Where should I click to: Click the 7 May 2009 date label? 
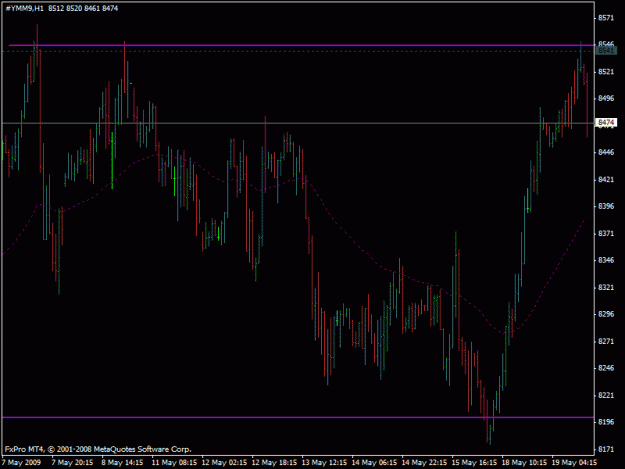[x=21, y=462]
